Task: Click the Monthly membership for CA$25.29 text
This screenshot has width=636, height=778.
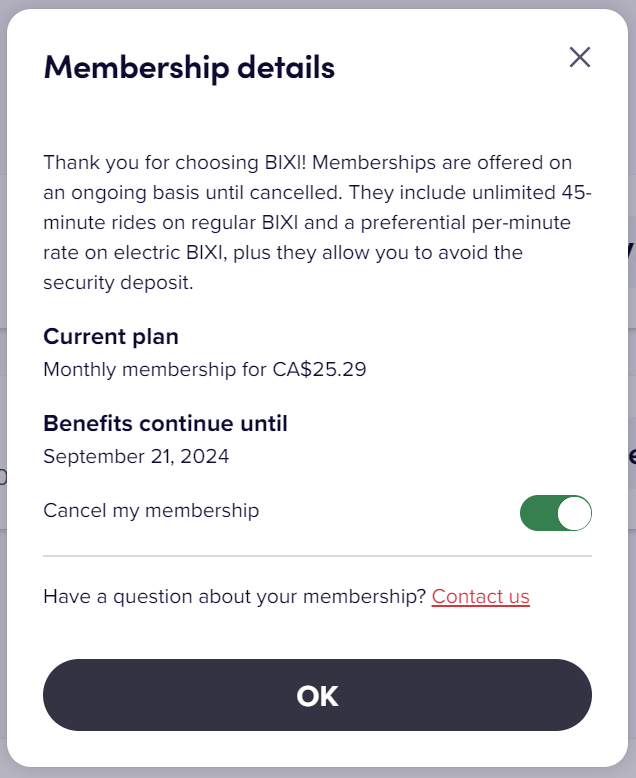Action: point(204,369)
